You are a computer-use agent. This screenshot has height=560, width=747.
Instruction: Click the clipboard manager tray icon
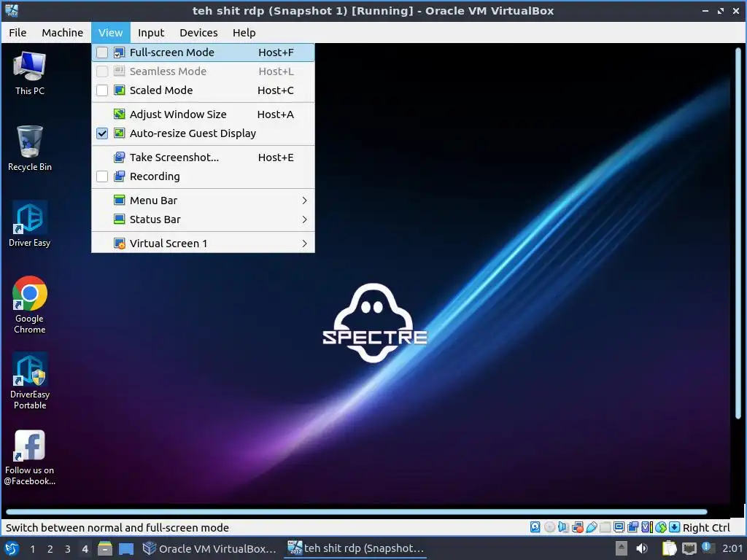click(x=670, y=548)
